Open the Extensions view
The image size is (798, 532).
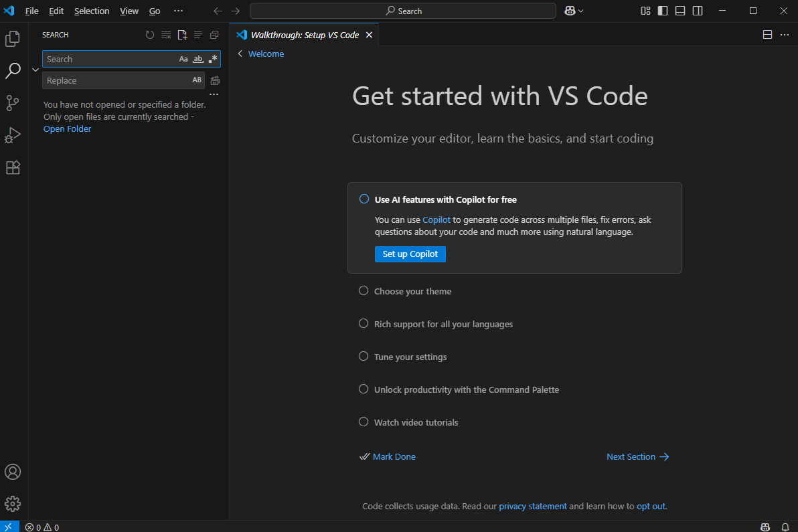[x=13, y=167]
